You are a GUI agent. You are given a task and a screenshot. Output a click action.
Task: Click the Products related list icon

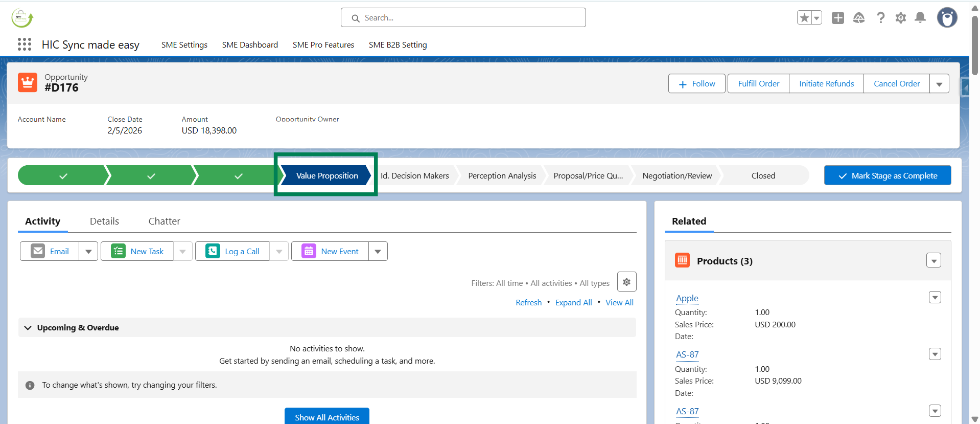click(682, 260)
